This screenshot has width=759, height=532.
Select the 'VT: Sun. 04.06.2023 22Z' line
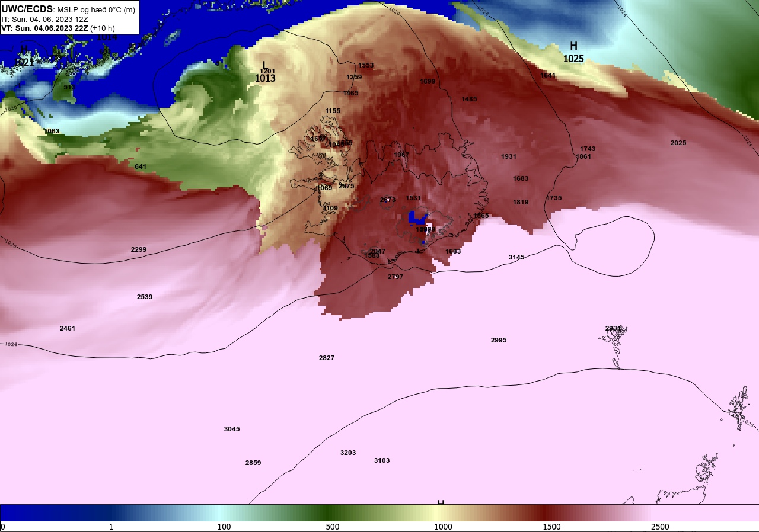(x=45, y=28)
